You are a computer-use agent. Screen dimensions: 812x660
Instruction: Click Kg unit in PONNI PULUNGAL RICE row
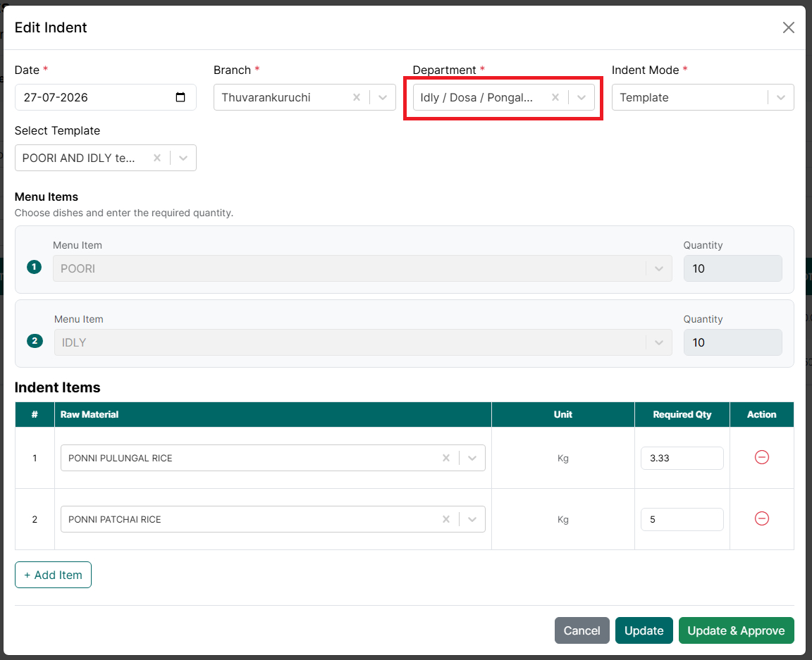pyautogui.click(x=563, y=458)
